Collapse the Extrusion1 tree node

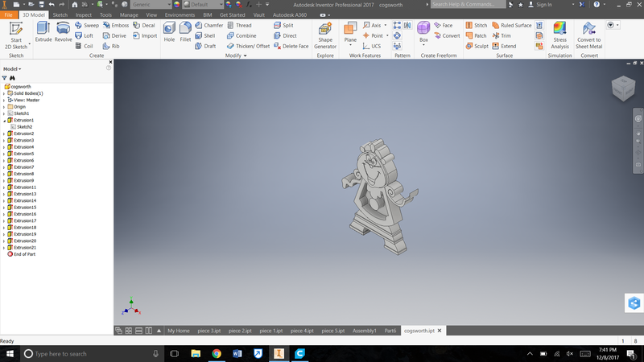(3, 121)
